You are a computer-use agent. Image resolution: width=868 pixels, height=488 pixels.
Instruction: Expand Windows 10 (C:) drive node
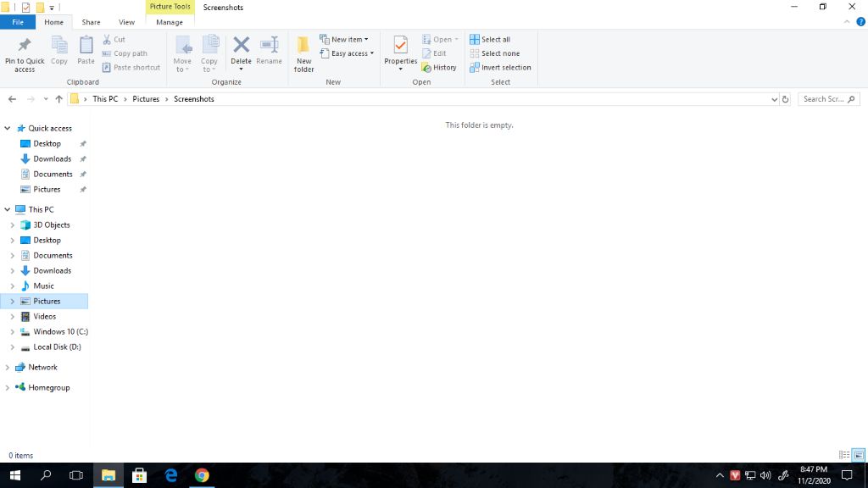[x=12, y=332]
